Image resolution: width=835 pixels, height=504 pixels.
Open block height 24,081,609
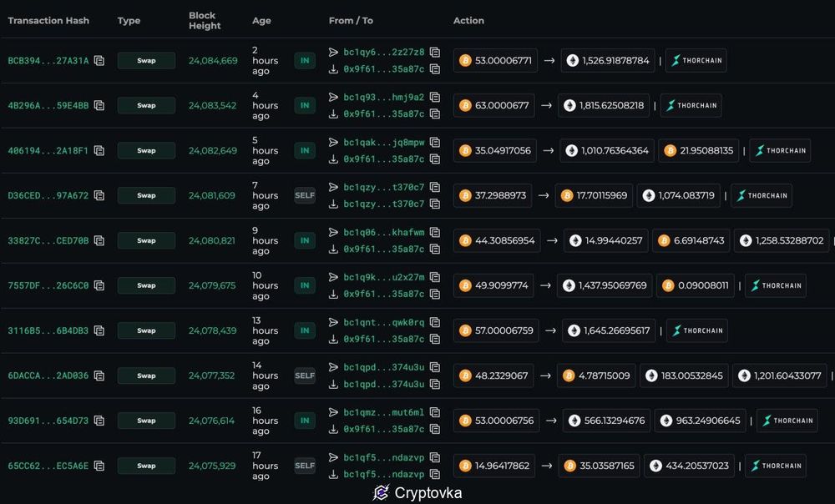(211, 195)
